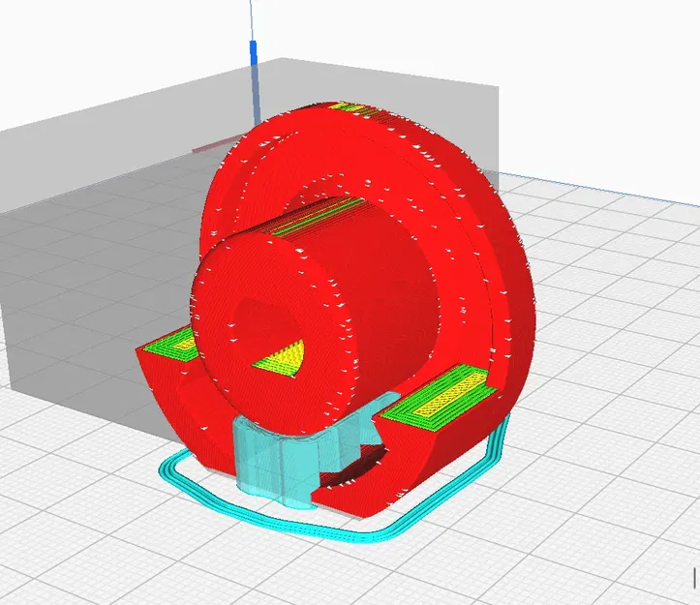The width and height of the screenshot is (700, 605).
Task: Click the faint red X-axis line behind the model
Action: pos(215,146)
